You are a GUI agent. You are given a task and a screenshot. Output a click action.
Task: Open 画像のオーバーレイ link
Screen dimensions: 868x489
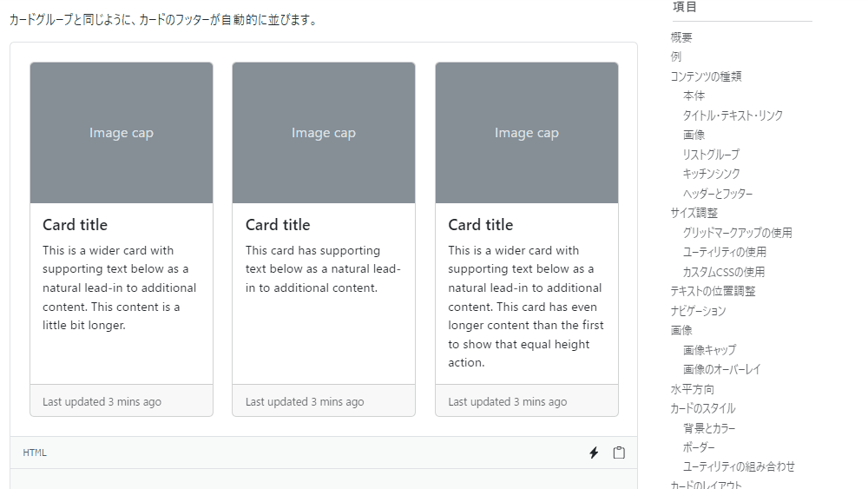click(x=721, y=369)
